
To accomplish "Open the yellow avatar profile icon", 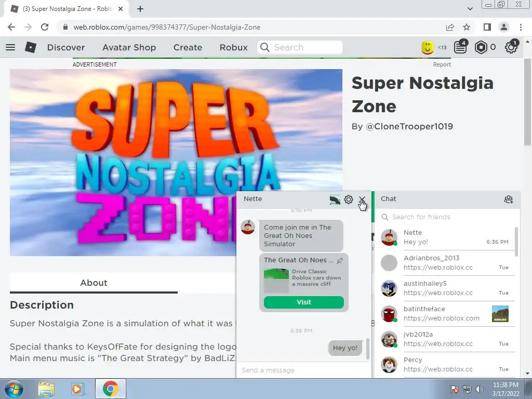I will pyautogui.click(x=428, y=47).
